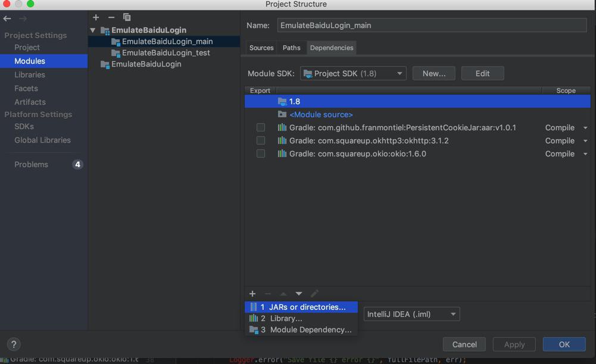
Task: Open Project in Project Settings
Action: click(27, 48)
